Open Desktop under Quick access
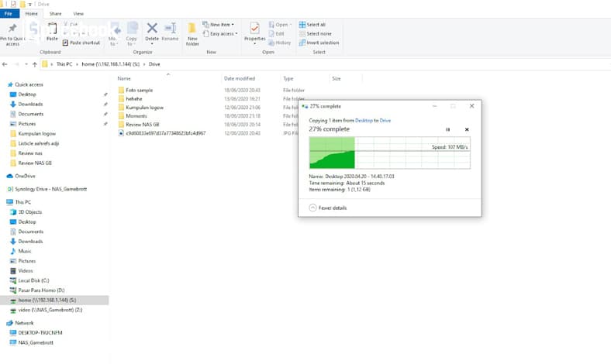 tap(27, 94)
